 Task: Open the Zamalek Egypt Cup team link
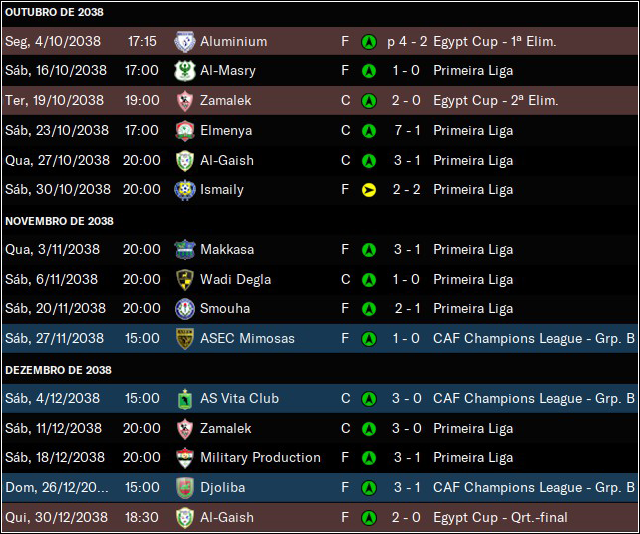click(225, 100)
